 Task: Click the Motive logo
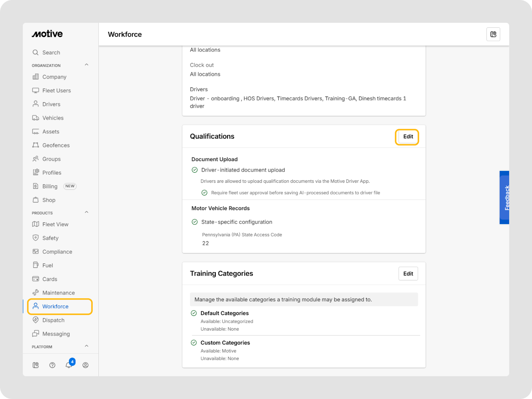(x=47, y=34)
